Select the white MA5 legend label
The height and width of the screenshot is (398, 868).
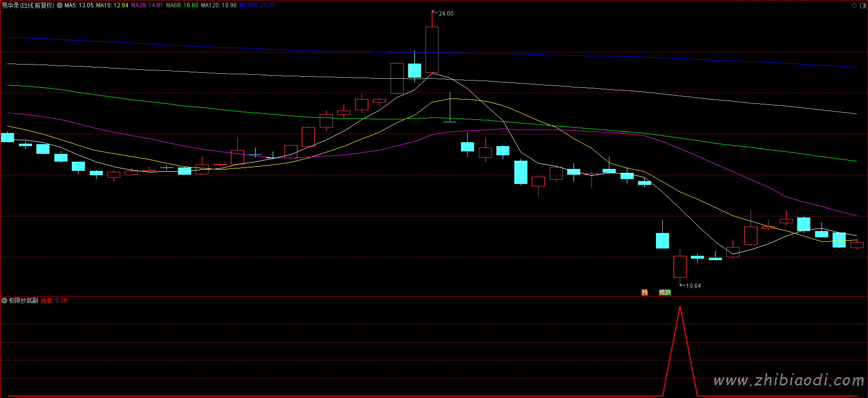tap(79, 5)
